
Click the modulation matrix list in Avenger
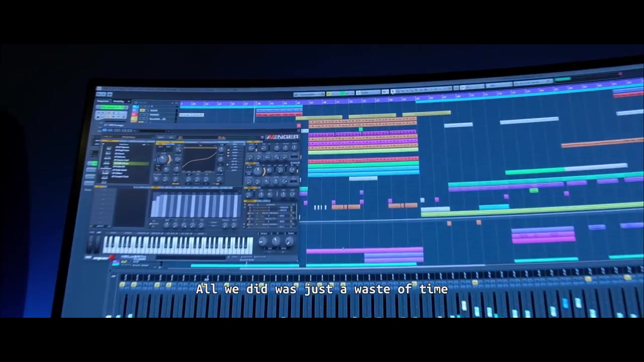click(x=270, y=215)
